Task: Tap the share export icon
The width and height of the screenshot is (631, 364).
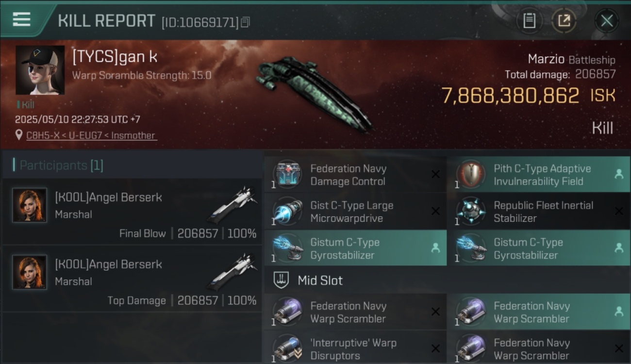Action: pyautogui.click(x=564, y=20)
